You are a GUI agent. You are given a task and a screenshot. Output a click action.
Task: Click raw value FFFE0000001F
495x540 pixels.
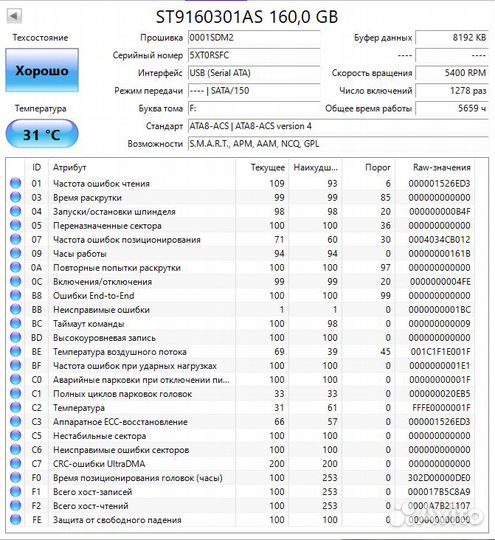(x=441, y=408)
